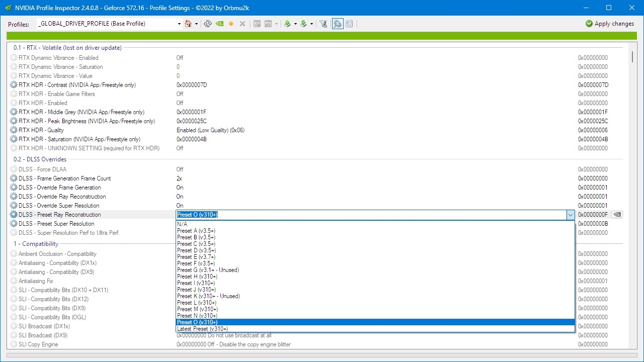This screenshot has height=362, width=644.
Task: Click Apply changes button
Action: coord(610,24)
